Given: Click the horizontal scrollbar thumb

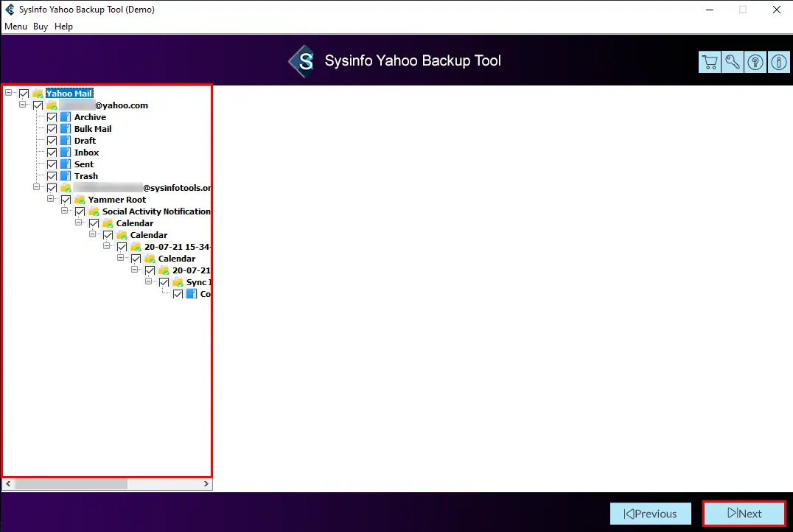Looking at the screenshot, I should tap(71, 484).
